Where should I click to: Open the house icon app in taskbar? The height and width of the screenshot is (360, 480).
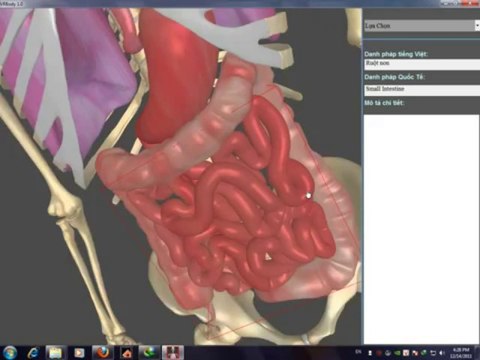coord(126,353)
